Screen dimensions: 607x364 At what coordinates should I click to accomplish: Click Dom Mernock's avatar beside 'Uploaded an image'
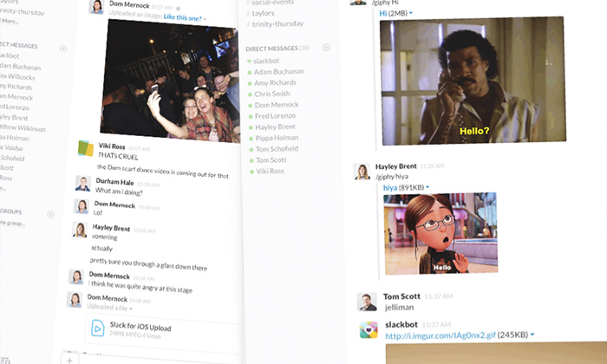click(x=96, y=7)
